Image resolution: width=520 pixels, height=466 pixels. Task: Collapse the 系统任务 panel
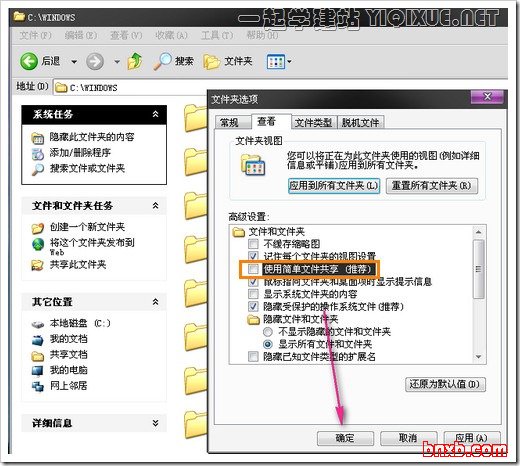(155, 114)
